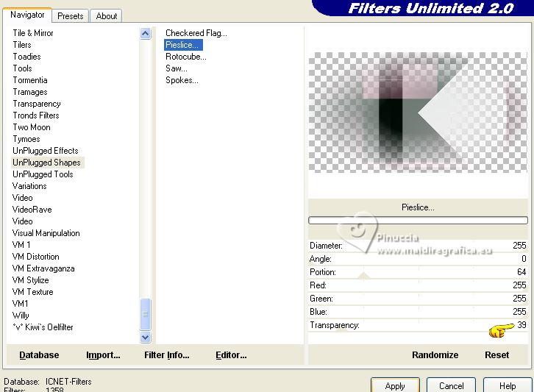
Task: Select the Two Moon category
Action: (x=32, y=127)
